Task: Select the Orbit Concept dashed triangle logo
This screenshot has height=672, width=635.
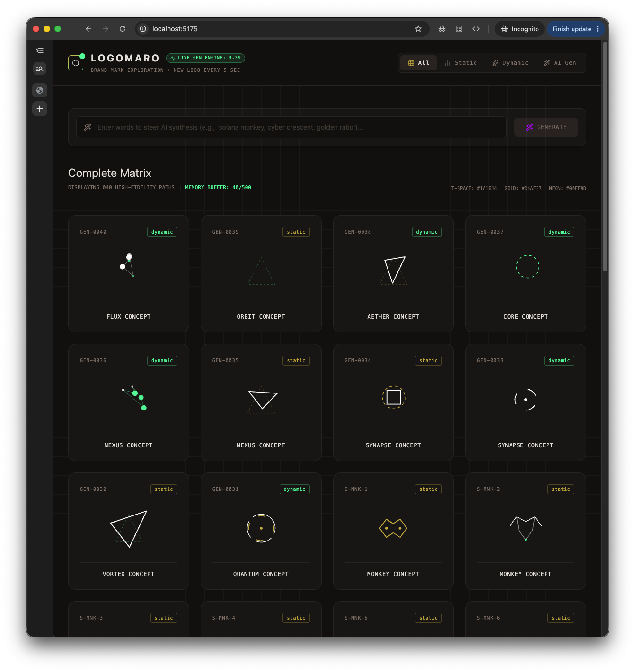Action: [261, 271]
